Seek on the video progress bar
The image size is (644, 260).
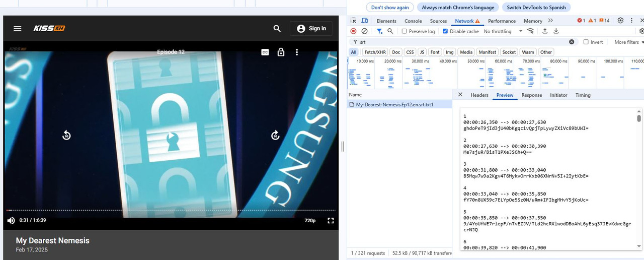(x=171, y=210)
